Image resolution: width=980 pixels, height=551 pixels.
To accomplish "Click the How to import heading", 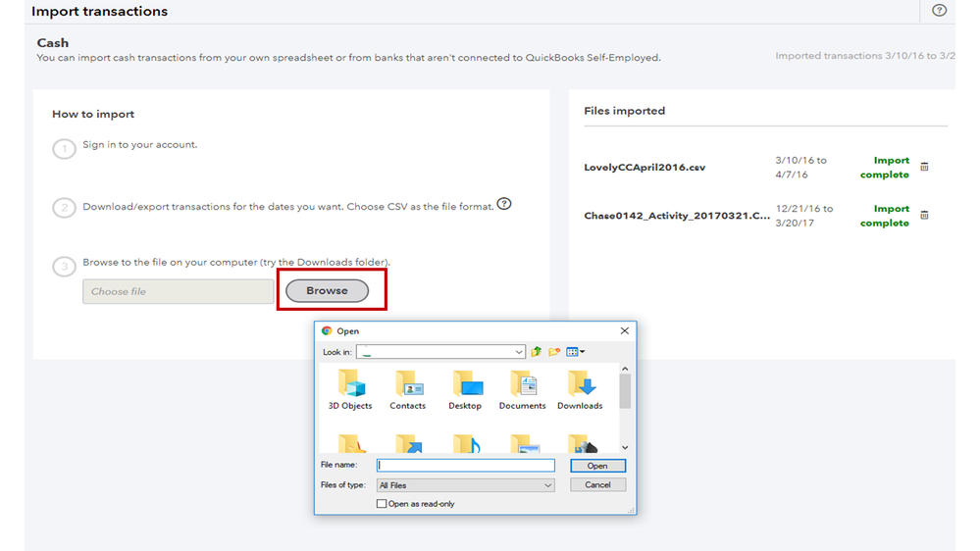I will [93, 114].
